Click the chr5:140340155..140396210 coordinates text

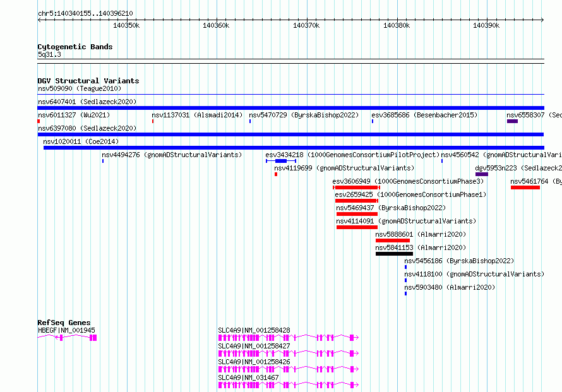coord(85,14)
